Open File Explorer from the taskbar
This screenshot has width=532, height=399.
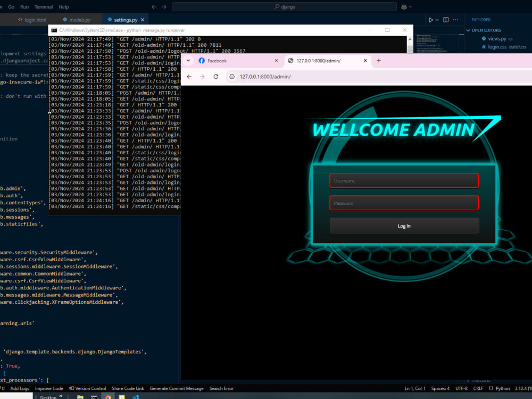(x=80, y=397)
